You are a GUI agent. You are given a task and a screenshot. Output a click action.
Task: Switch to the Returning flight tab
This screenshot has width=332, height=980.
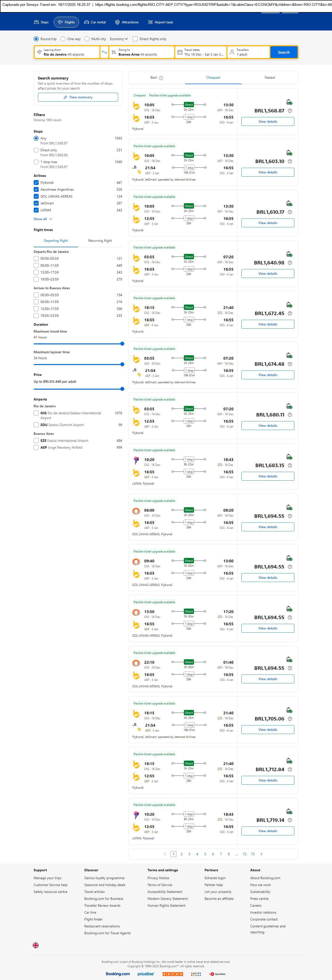pos(100,241)
